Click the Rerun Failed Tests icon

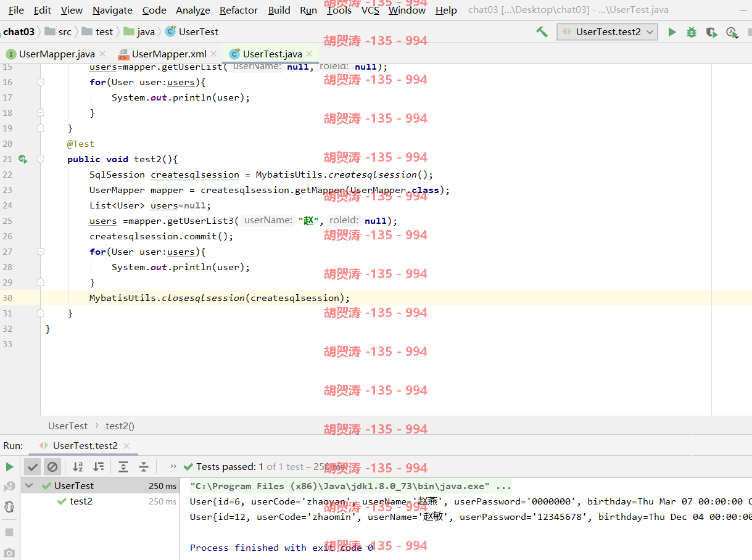[9, 487]
